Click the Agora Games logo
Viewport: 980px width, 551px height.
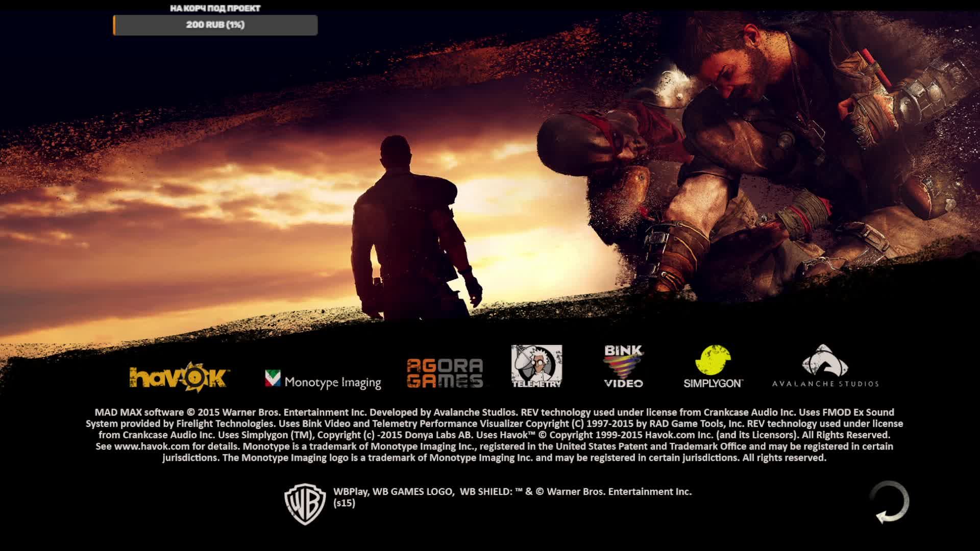point(445,373)
